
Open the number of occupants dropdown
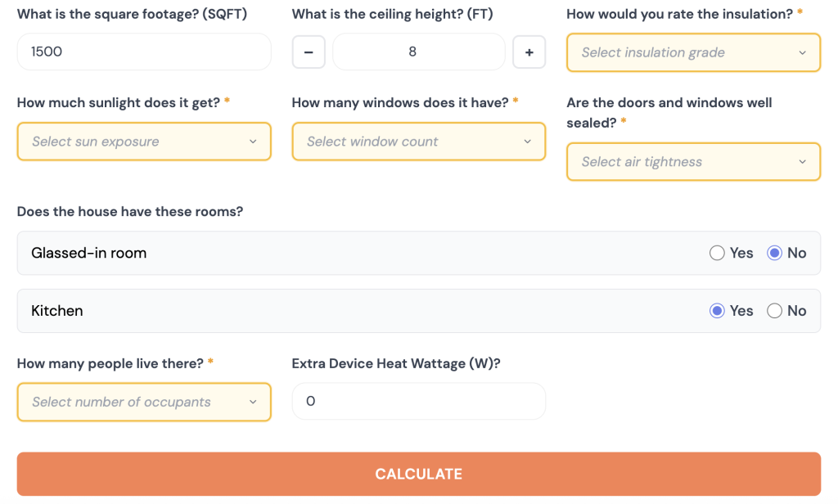click(x=143, y=402)
